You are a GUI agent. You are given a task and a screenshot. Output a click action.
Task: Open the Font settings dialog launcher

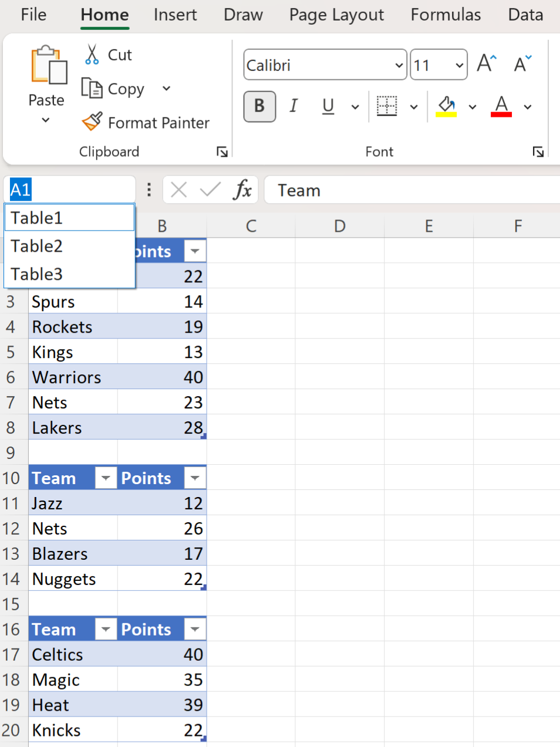tap(538, 151)
